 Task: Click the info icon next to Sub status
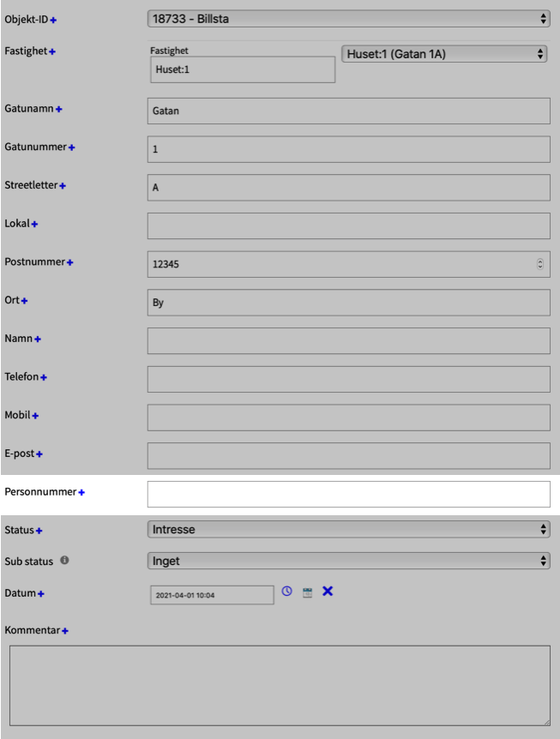click(x=64, y=562)
